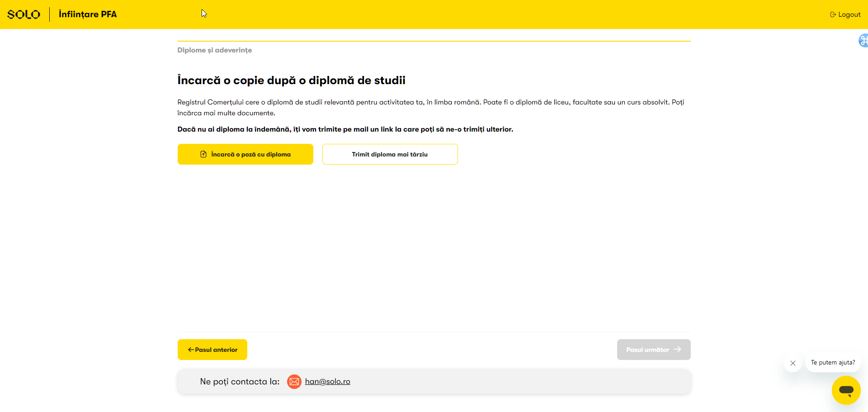Click the upload file icon in diploma button
Screen dimensions: 868x412
coord(203,154)
